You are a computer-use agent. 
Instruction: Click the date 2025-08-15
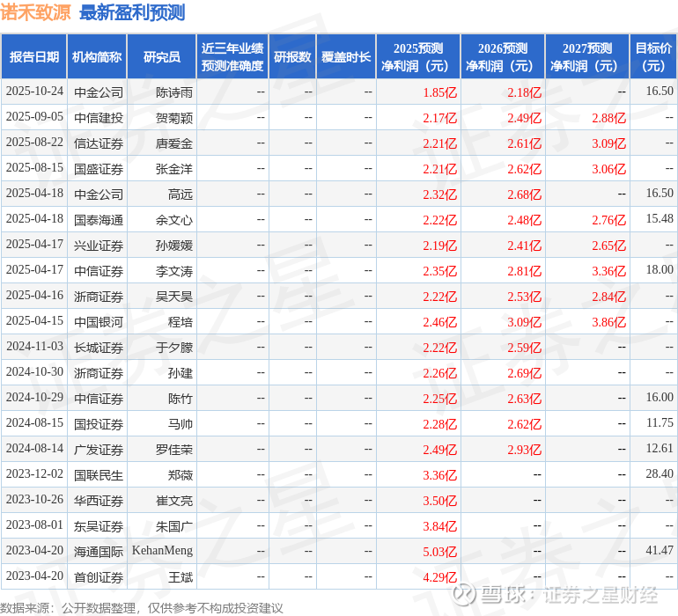[34, 168]
